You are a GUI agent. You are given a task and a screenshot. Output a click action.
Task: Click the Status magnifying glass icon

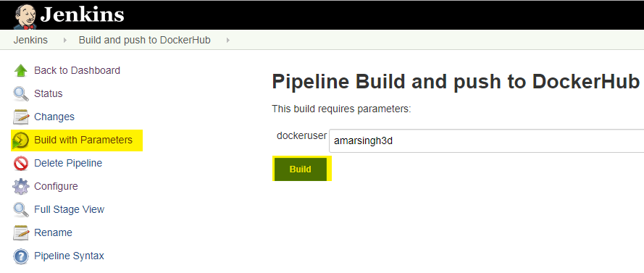pyautogui.click(x=20, y=93)
